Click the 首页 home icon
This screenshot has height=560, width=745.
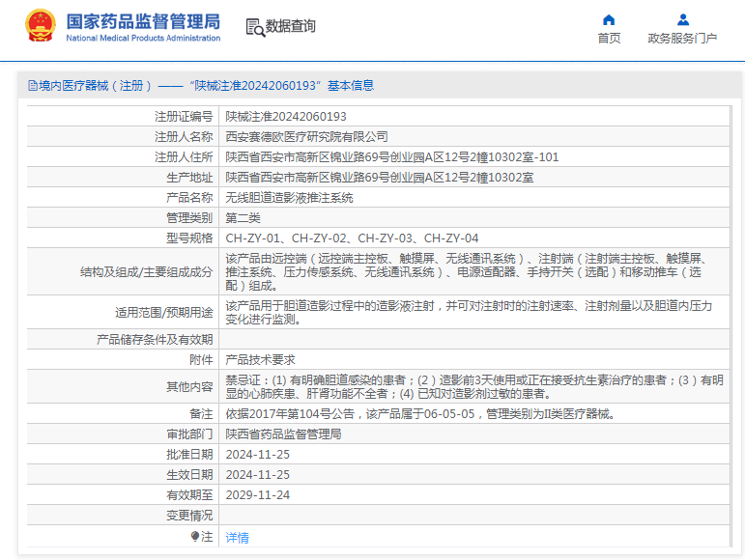(x=609, y=20)
